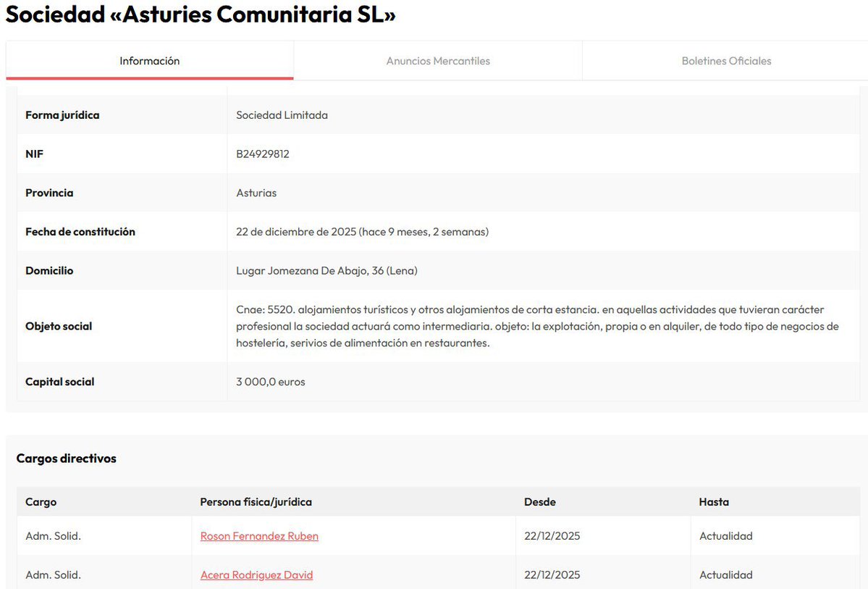868x589 pixels.
Task: Select the province value 'Asturias'
Action: 256,193
